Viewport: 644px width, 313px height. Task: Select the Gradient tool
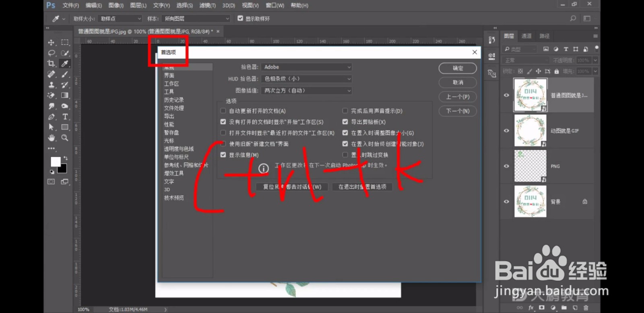64,95
